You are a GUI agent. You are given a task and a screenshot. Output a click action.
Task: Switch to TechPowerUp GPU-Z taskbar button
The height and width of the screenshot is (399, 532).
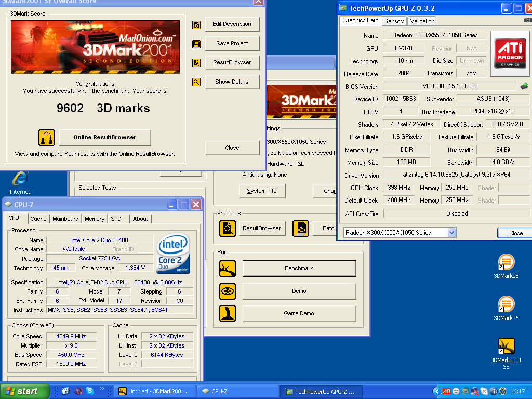[x=321, y=391]
